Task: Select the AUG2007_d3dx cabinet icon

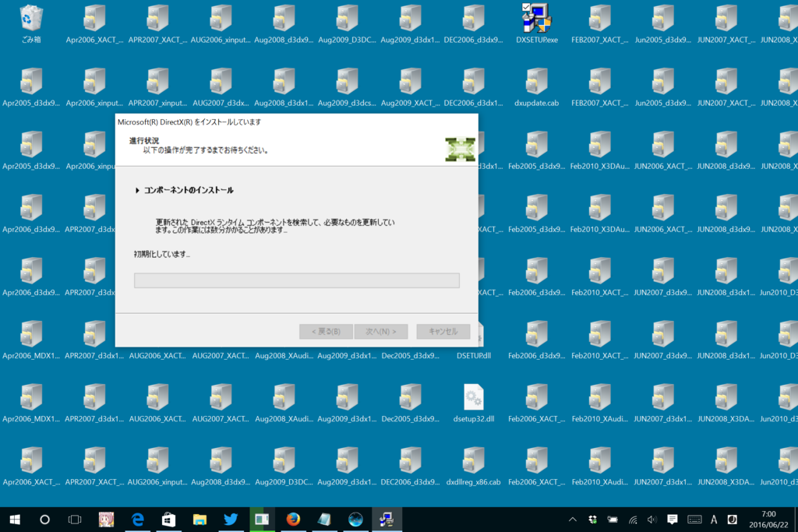Action: 221,87
